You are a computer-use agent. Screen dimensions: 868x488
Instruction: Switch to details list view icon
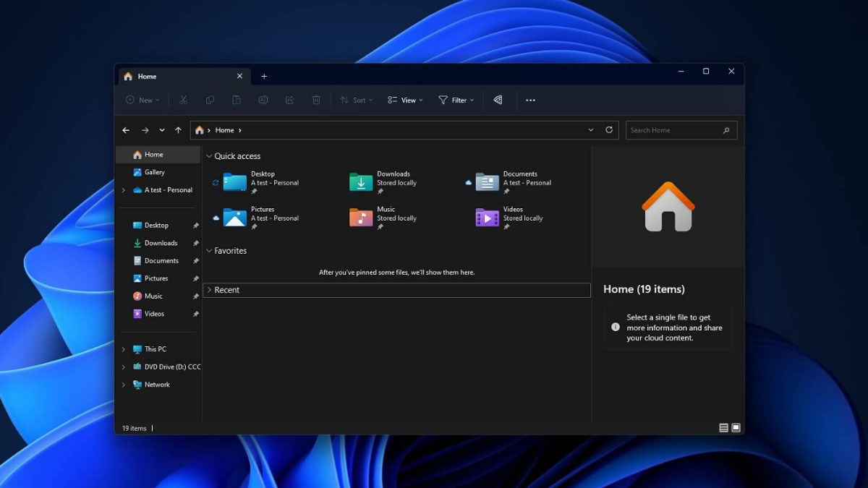click(723, 428)
